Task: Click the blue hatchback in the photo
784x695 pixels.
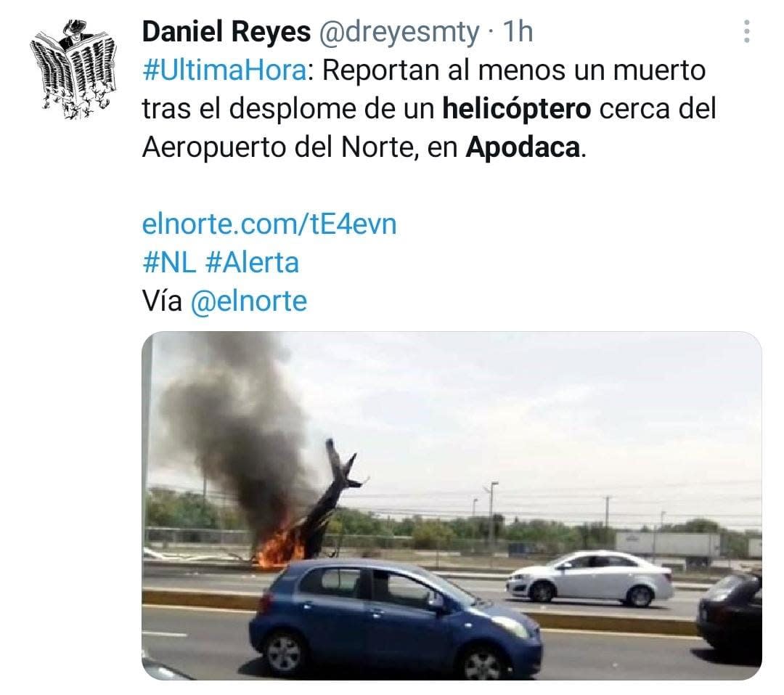Action: [x=395, y=619]
